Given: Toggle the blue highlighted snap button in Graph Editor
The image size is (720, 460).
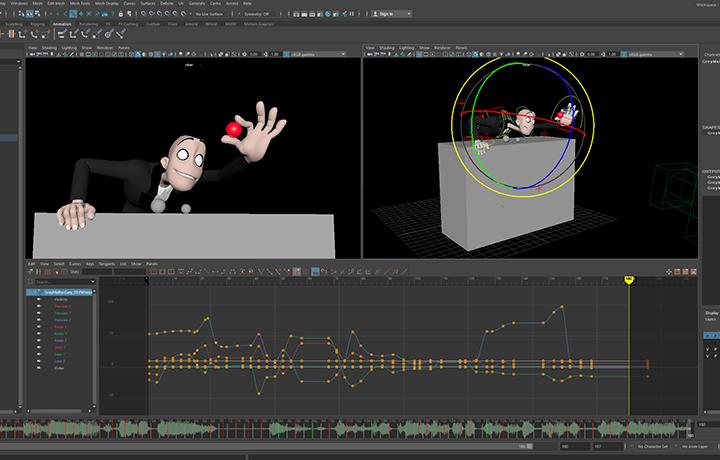Looking at the screenshot, I should (x=315, y=272).
